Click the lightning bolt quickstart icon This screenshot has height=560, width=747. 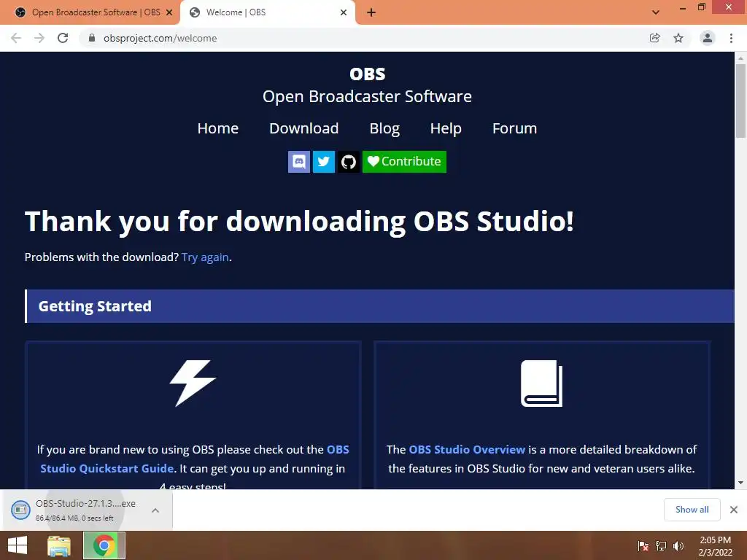coord(193,384)
